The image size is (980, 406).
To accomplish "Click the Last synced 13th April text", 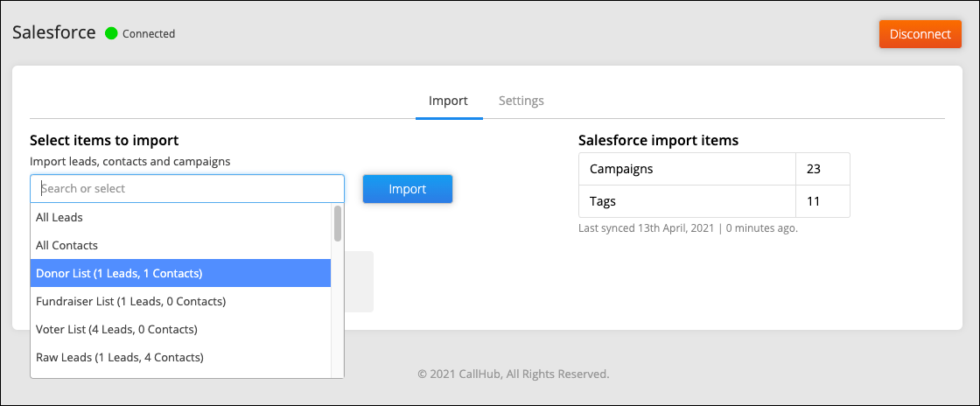I will pyautogui.click(x=688, y=228).
